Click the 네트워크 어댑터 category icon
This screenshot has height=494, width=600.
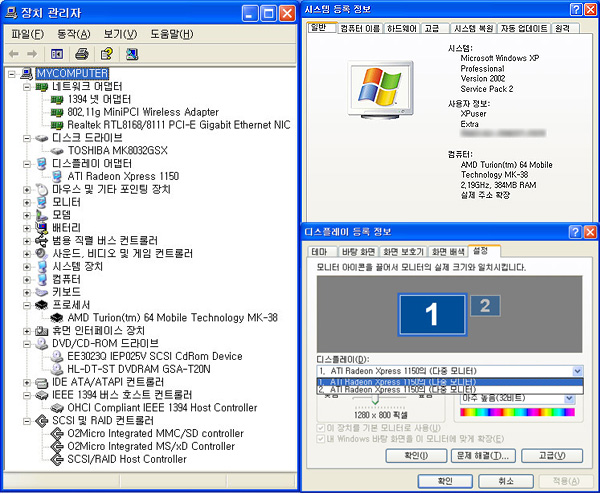point(41,86)
